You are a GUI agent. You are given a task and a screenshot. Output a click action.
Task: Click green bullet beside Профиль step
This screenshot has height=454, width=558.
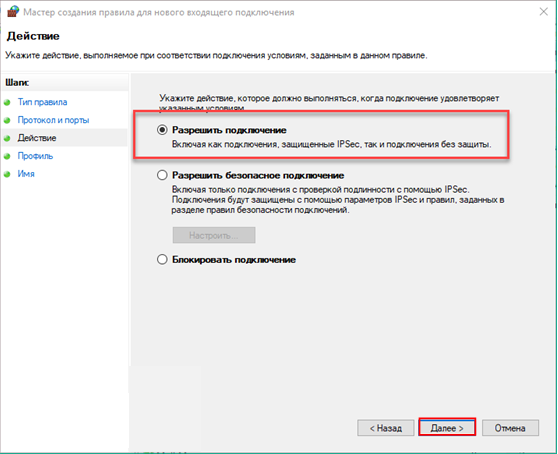[7, 156]
